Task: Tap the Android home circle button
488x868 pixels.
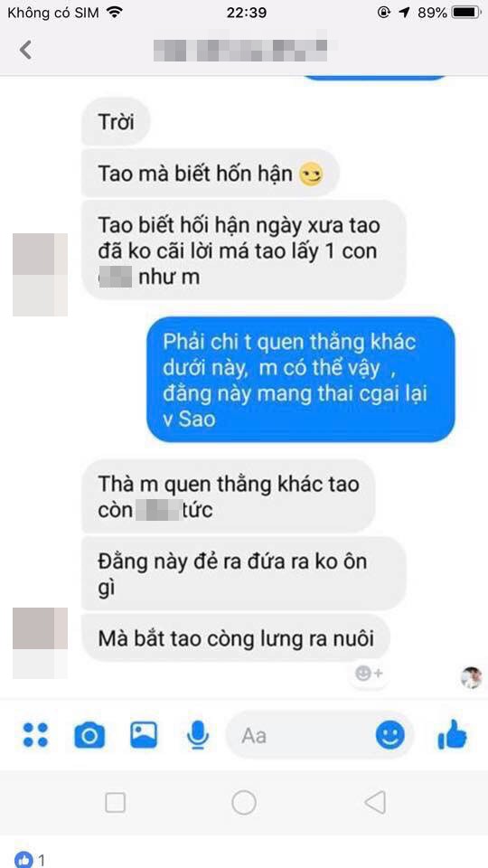Action: [244, 802]
